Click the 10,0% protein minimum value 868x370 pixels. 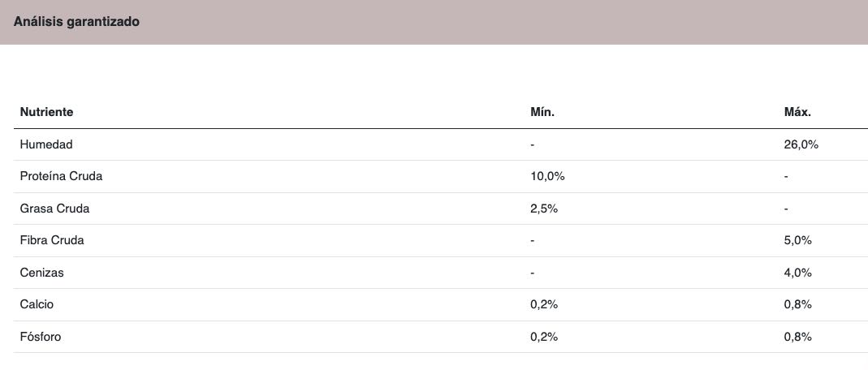547,176
